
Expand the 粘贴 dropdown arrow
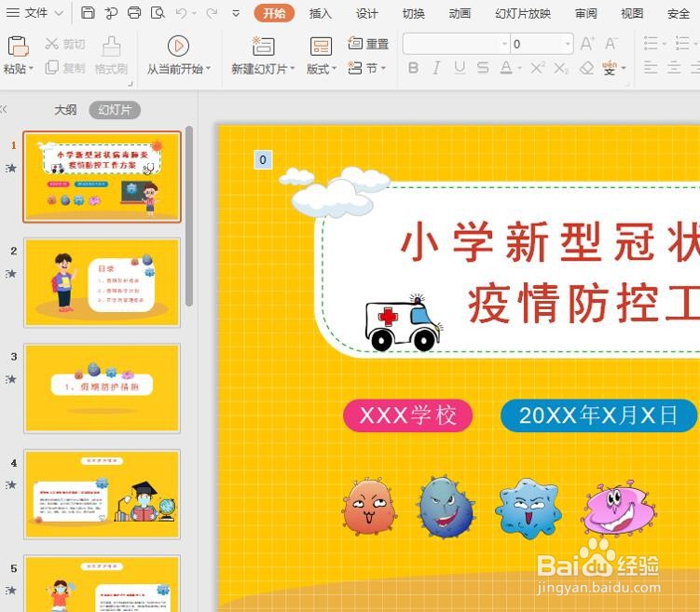31,69
